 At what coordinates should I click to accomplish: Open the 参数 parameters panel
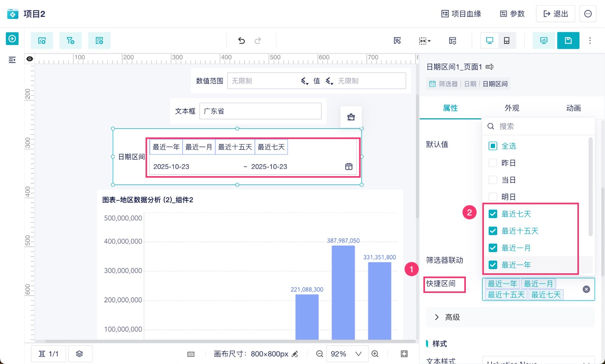(x=512, y=14)
